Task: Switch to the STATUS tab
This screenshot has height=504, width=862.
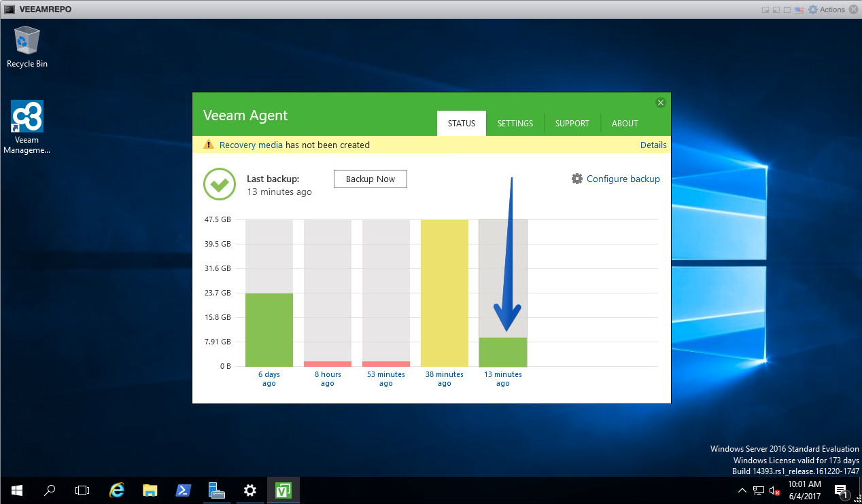Action: [x=462, y=124]
